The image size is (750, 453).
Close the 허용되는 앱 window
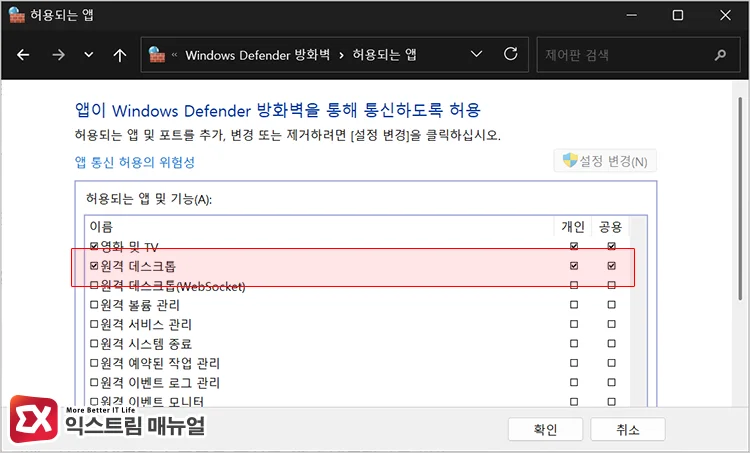point(725,15)
